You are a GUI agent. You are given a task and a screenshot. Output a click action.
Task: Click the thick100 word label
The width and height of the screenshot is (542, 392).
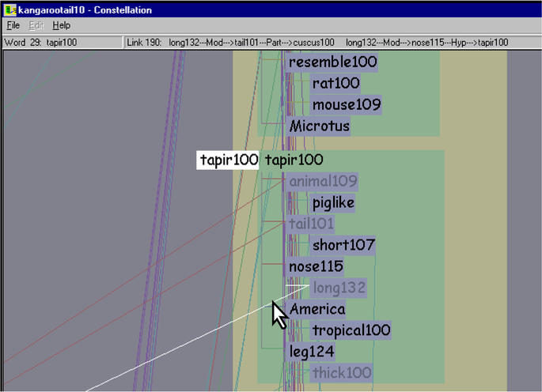point(342,372)
